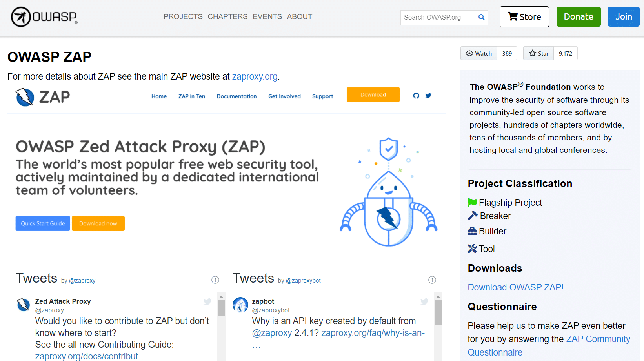The image size is (644, 361).
Task: Open the ZAP Twitter bird icon in banner
Action: point(428,96)
